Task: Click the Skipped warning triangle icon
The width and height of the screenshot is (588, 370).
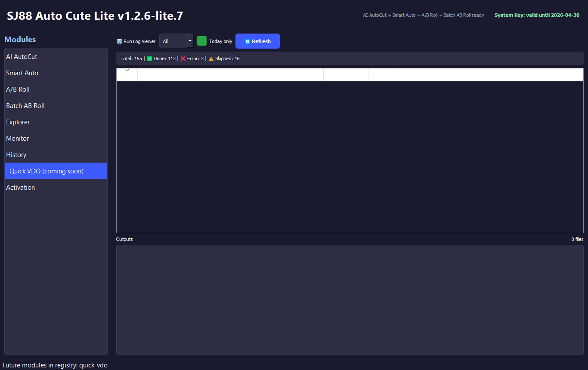Action: coord(211,59)
